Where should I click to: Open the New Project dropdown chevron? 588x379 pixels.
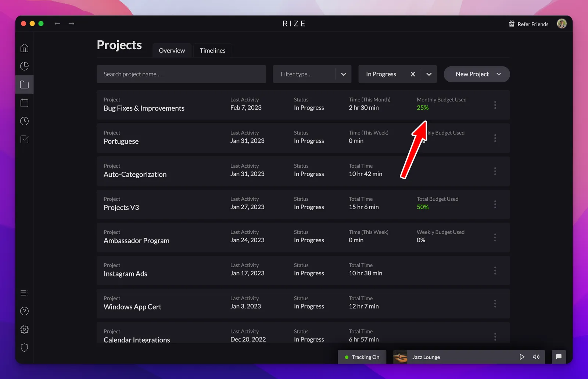[x=499, y=74]
